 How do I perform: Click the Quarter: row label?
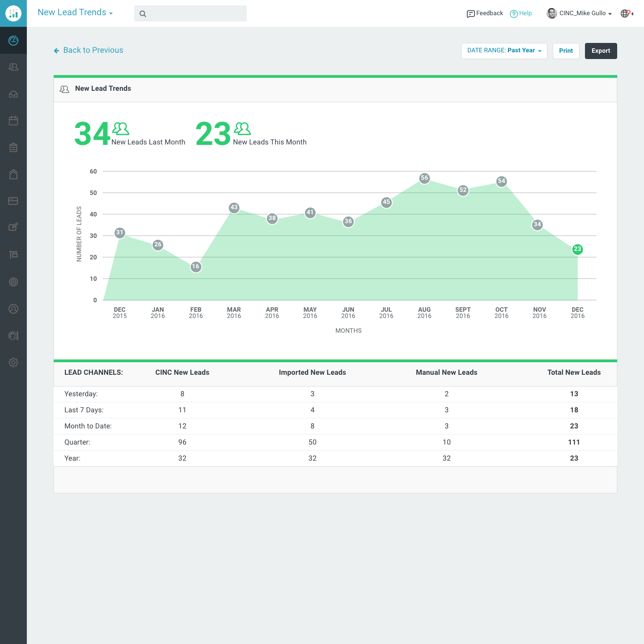(77, 442)
